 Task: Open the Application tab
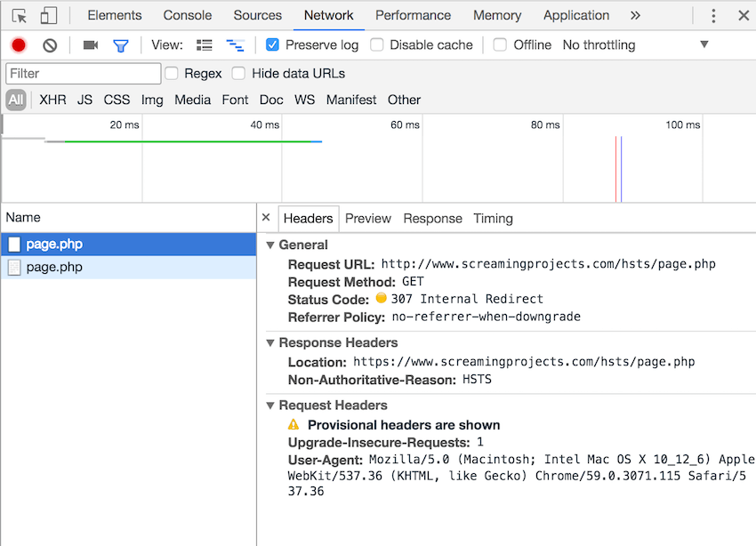(x=576, y=15)
